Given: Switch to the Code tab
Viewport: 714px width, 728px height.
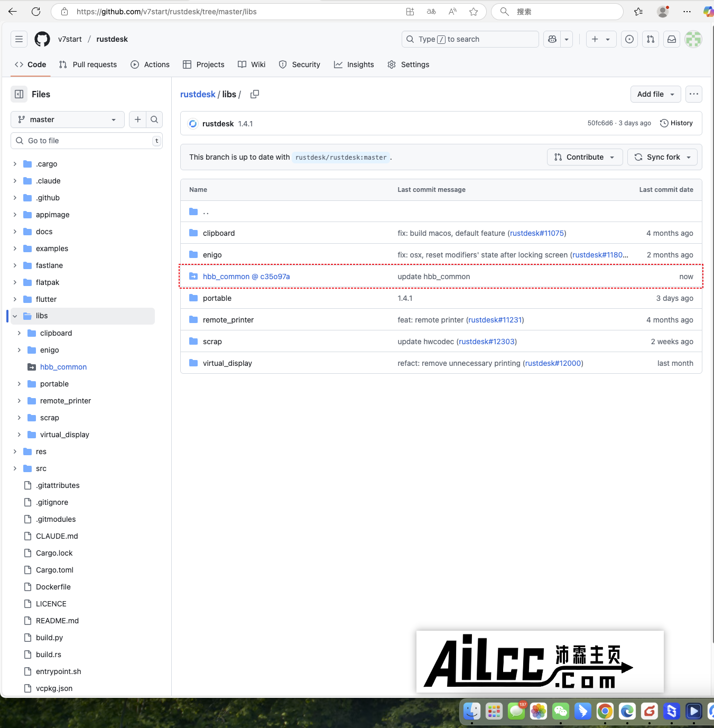Looking at the screenshot, I should click(x=31, y=64).
